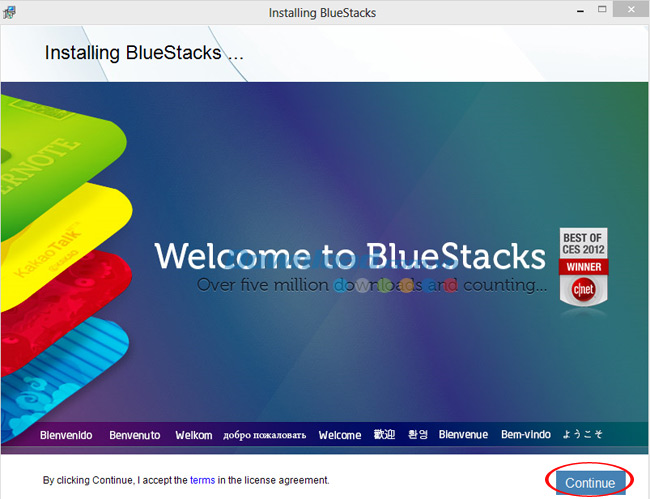This screenshot has width=650, height=499.
Task: Click the 'Installing BlueStacks' window title
Action: pyautogui.click(x=322, y=13)
